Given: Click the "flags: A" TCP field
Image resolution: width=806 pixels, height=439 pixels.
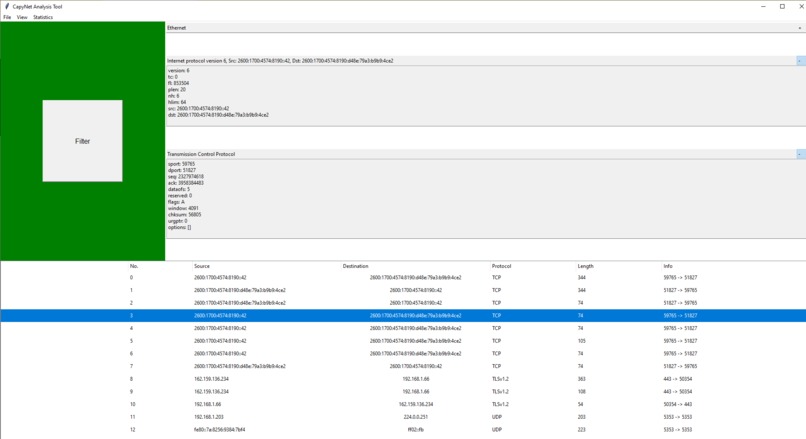Looking at the screenshot, I should click(176, 202).
